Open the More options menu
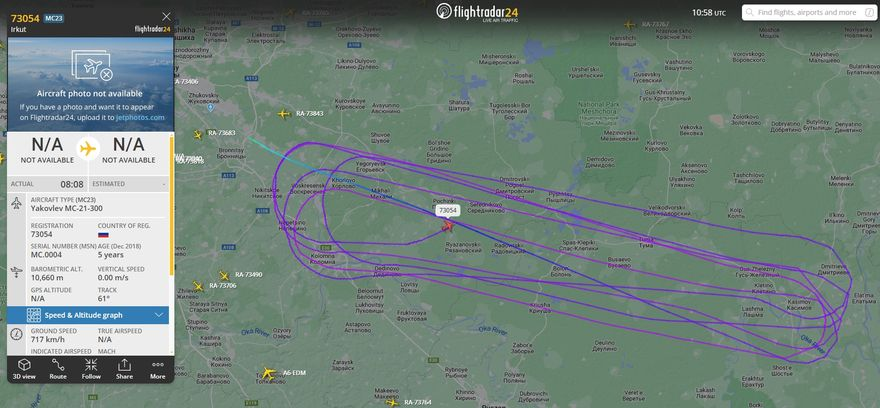The image size is (880, 408). click(158, 369)
